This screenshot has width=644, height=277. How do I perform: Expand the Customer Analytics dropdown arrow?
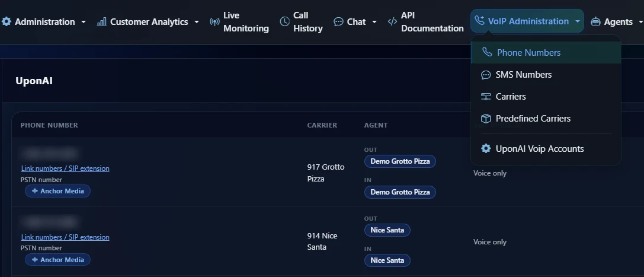tap(196, 22)
